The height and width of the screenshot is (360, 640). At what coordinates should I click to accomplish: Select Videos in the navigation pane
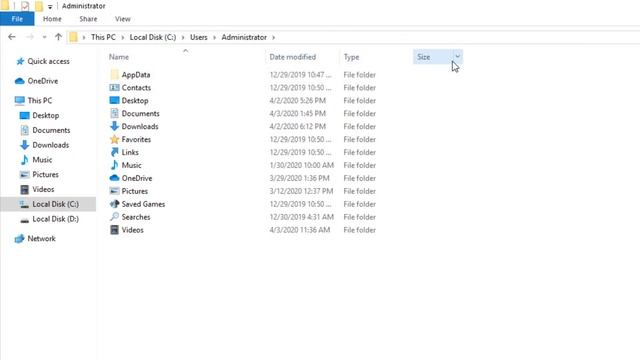[43, 189]
